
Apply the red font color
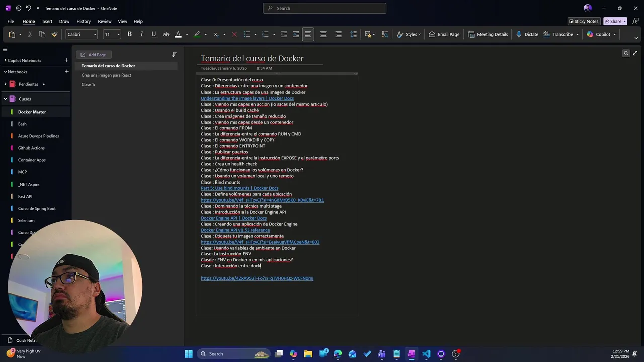[x=178, y=34]
